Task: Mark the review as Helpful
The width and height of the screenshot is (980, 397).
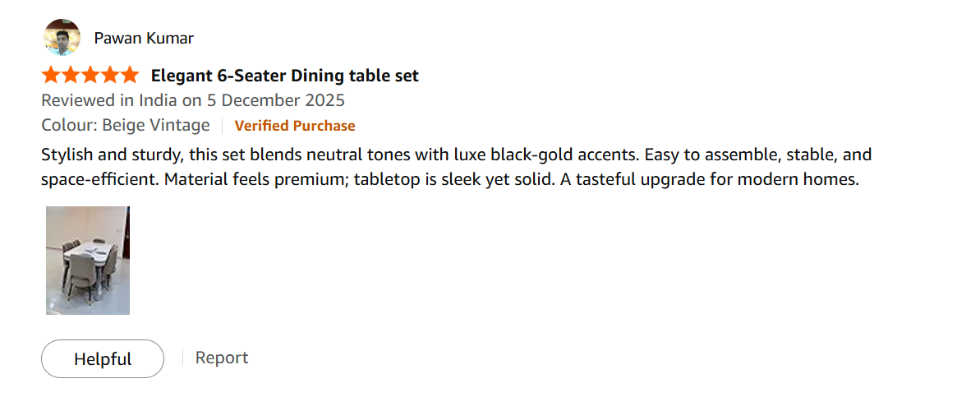Action: tap(103, 358)
